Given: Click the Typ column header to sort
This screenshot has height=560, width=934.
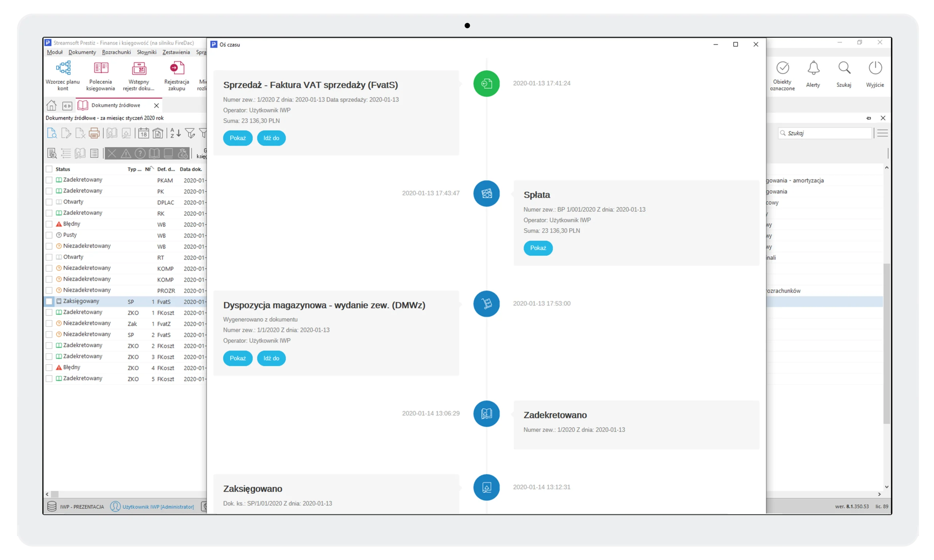Looking at the screenshot, I should (134, 169).
